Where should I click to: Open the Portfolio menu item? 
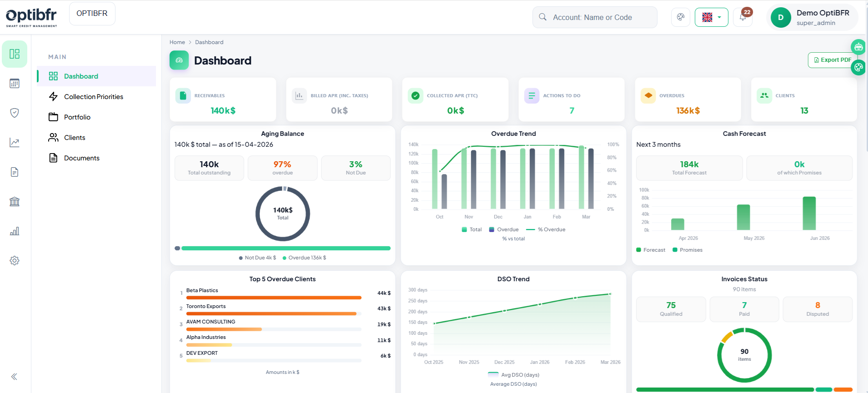pyautogui.click(x=77, y=117)
